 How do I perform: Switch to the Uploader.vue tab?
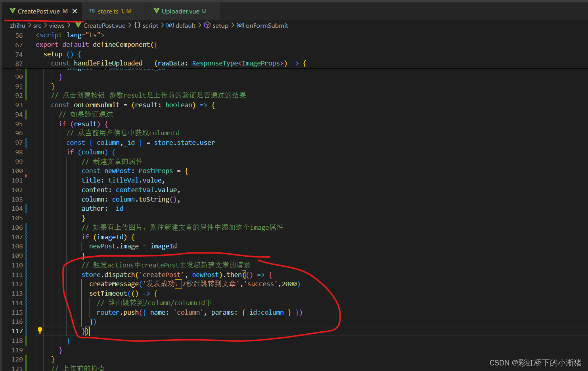[182, 11]
